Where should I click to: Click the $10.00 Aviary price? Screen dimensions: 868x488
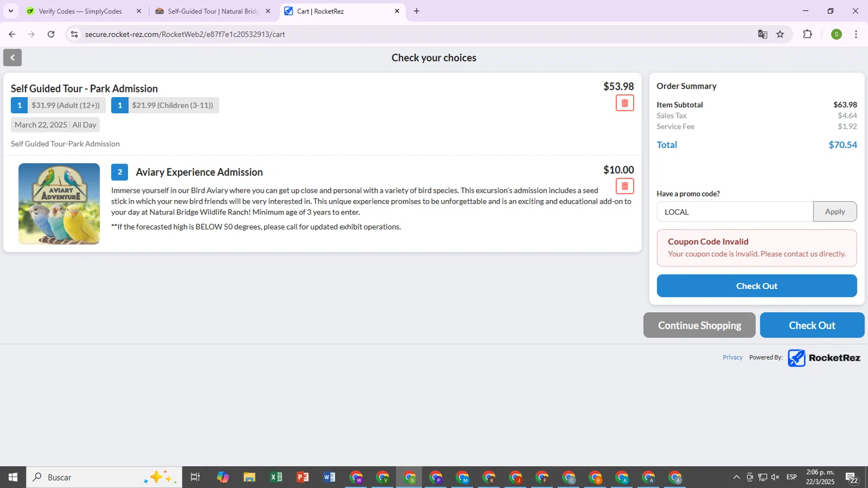pos(619,169)
